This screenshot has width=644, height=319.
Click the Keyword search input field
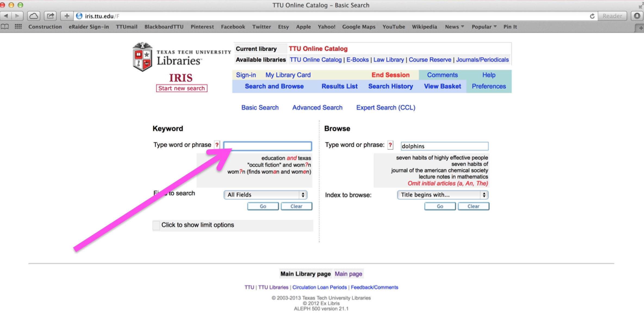click(267, 146)
